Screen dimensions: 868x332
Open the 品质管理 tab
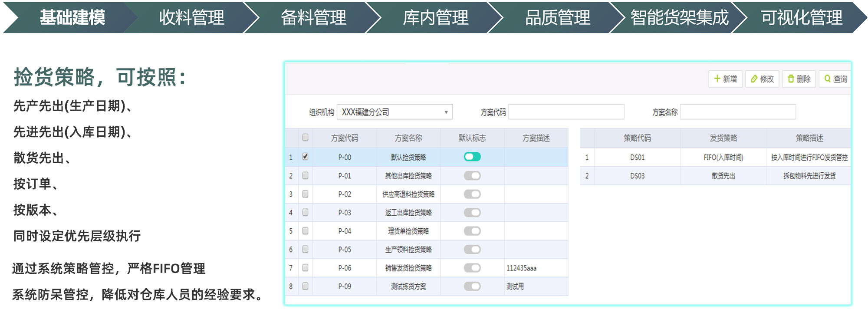pyautogui.click(x=558, y=18)
